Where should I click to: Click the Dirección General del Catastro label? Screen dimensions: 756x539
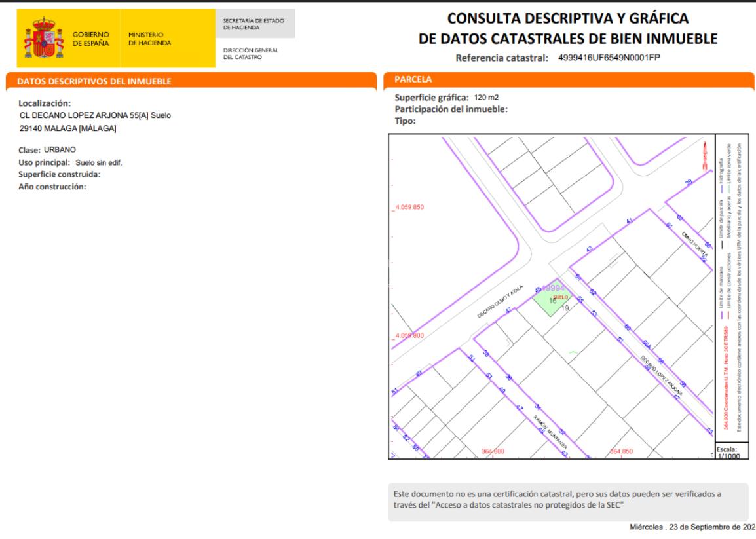pyautogui.click(x=251, y=54)
